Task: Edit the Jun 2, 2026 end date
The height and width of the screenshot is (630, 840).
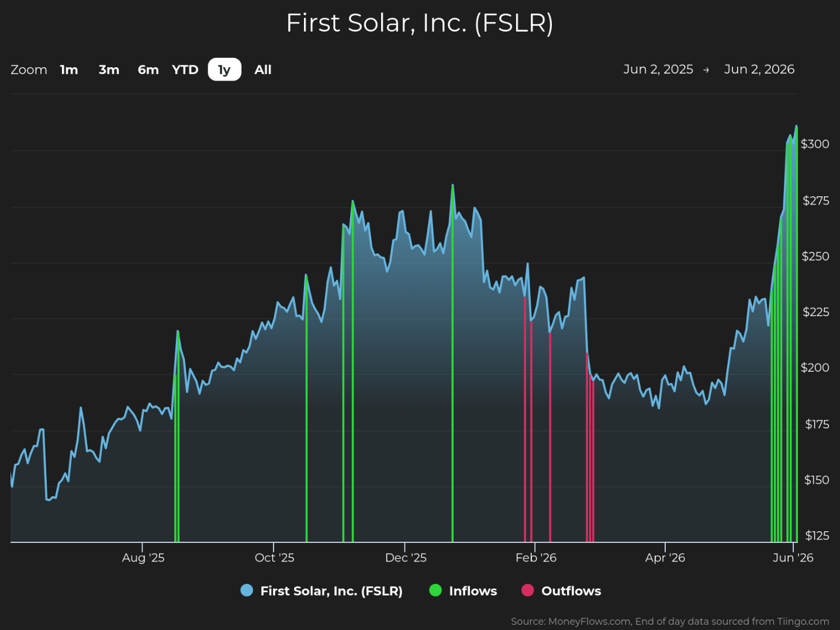Action: pos(759,70)
